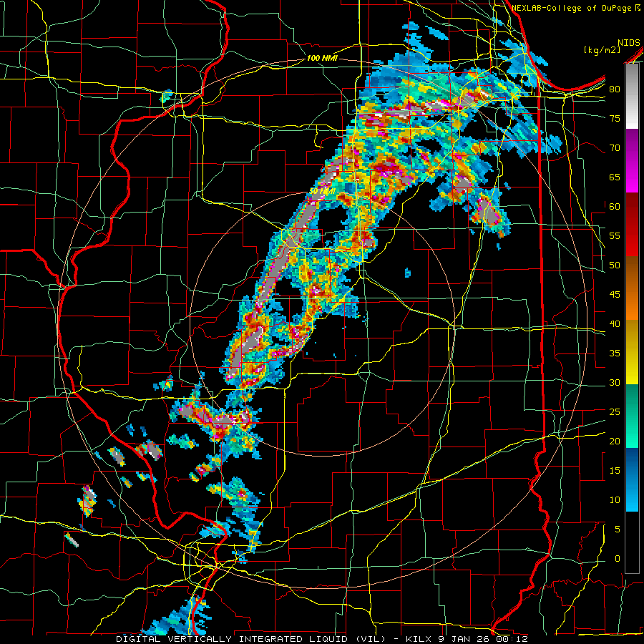Click the blue segment of the color bar
Image resolution: width=644 pixels, height=644 pixels.
point(632,479)
